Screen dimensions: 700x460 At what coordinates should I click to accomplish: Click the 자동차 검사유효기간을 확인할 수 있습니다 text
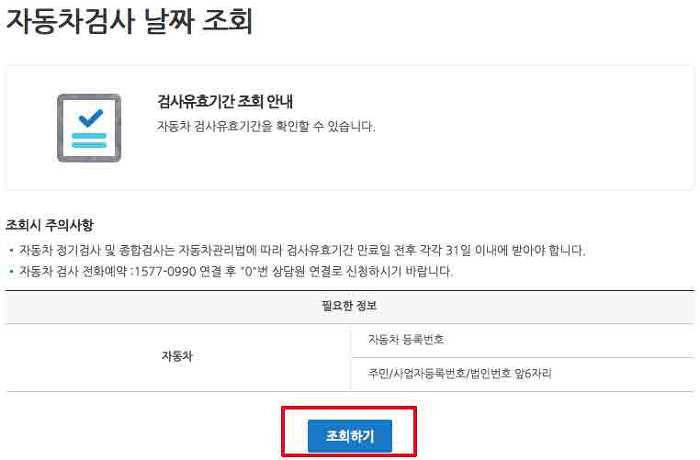[x=266, y=126]
